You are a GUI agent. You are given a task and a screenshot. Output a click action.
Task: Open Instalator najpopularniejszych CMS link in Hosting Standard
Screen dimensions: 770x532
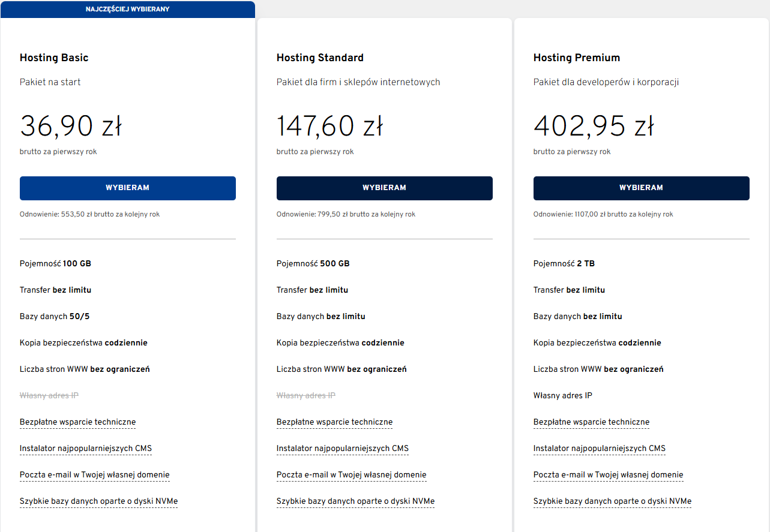tap(342, 448)
